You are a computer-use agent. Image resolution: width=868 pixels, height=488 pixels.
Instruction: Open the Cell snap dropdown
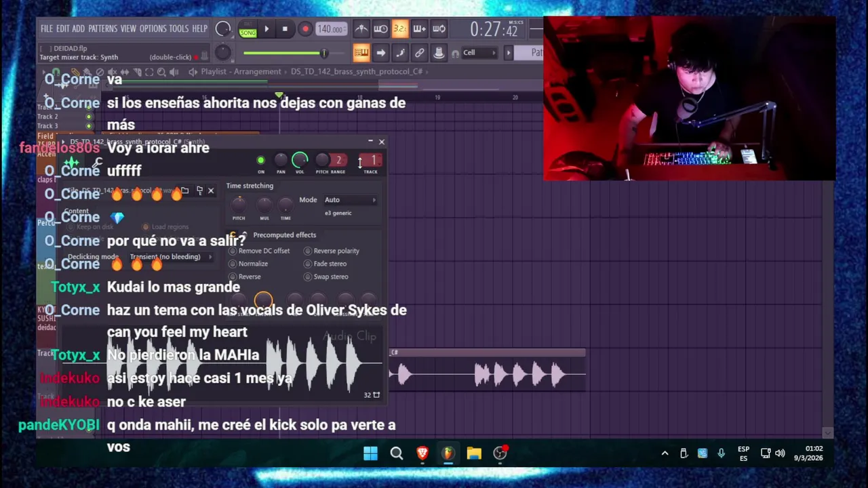(479, 53)
